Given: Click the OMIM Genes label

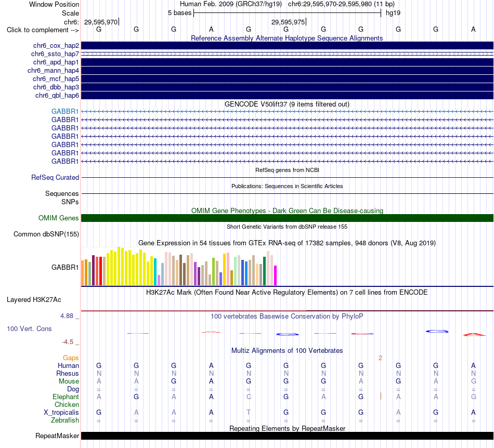Looking at the screenshot, I should coord(59,218).
